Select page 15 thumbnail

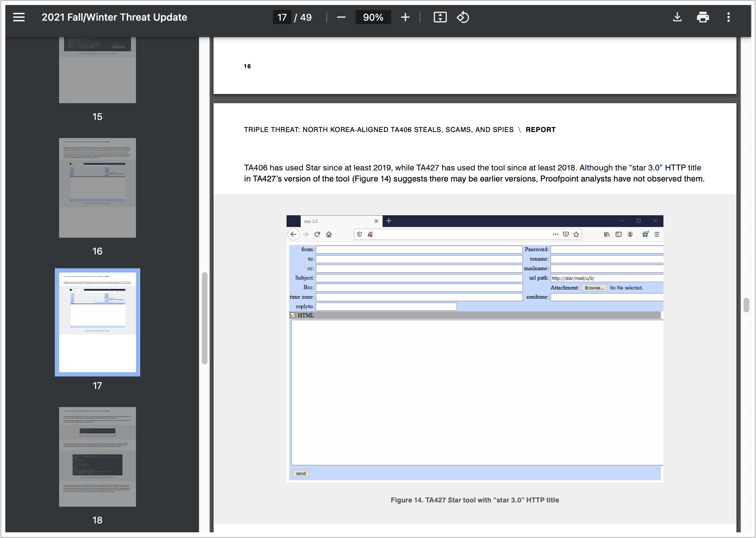97,70
